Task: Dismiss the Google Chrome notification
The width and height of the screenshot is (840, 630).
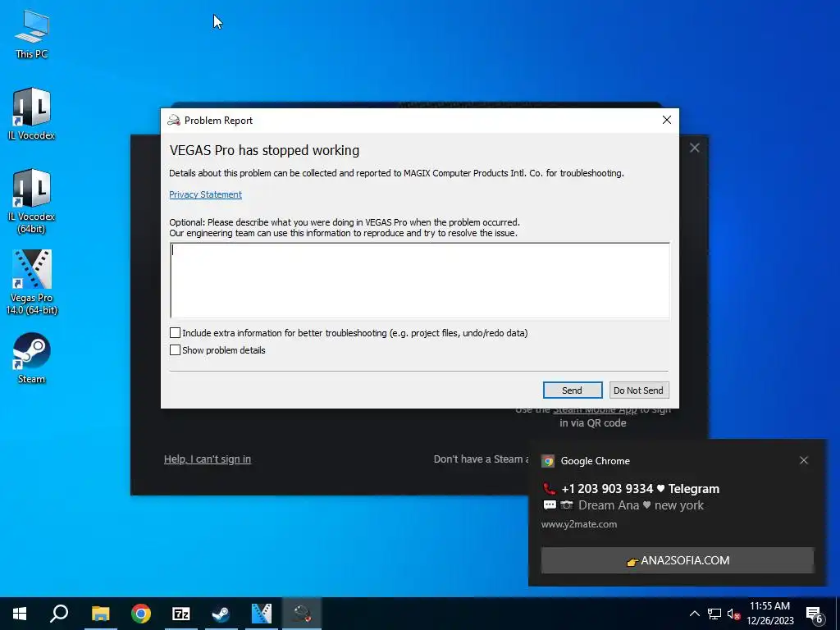Action: point(804,460)
